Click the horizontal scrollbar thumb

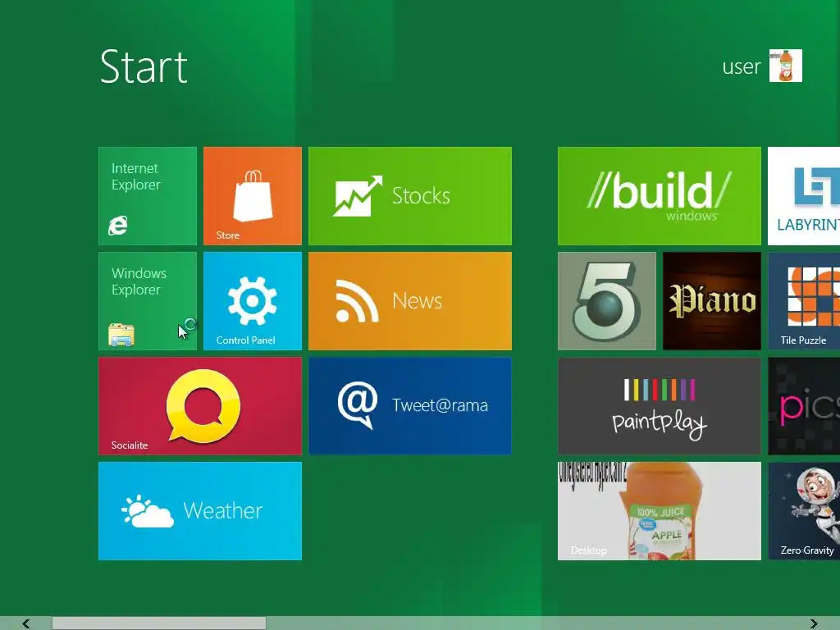158,623
